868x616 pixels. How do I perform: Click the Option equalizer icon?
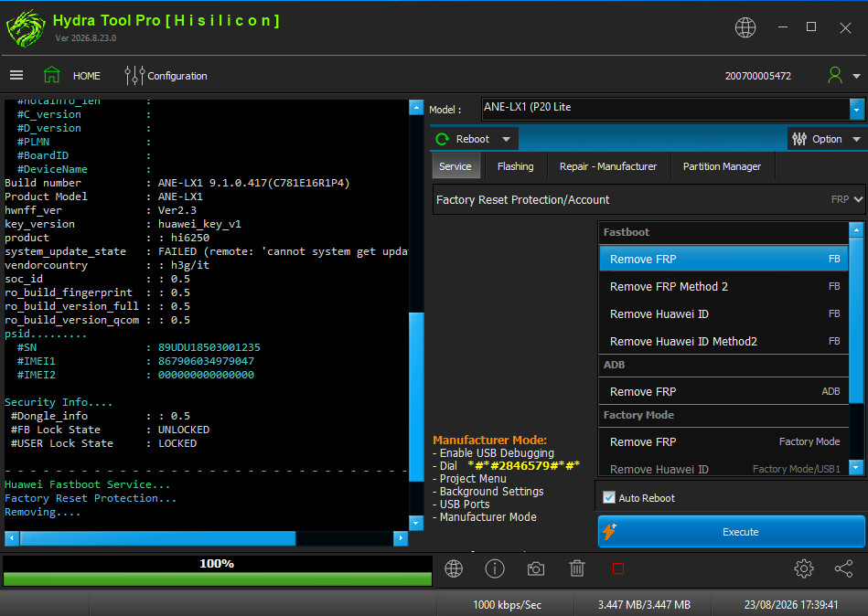798,139
